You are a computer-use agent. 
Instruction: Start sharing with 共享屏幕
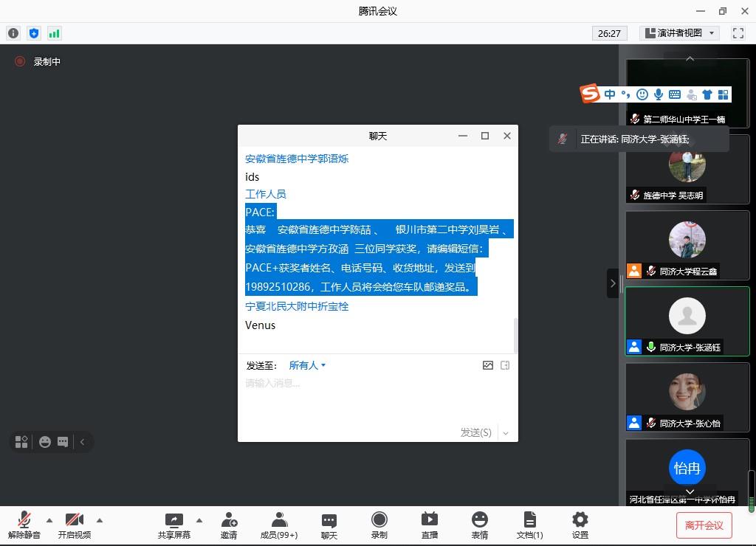point(174,525)
